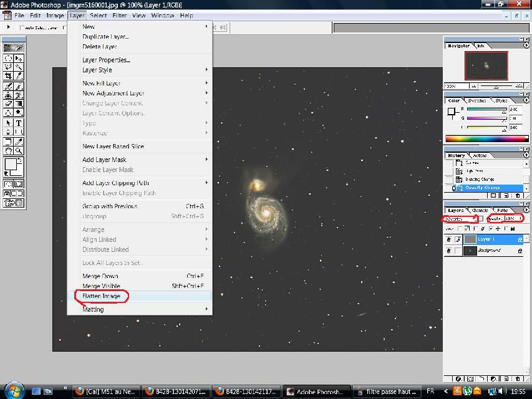532x399 pixels.
Task: Select the Eyedropper tool in toolbox
Action: (19, 142)
